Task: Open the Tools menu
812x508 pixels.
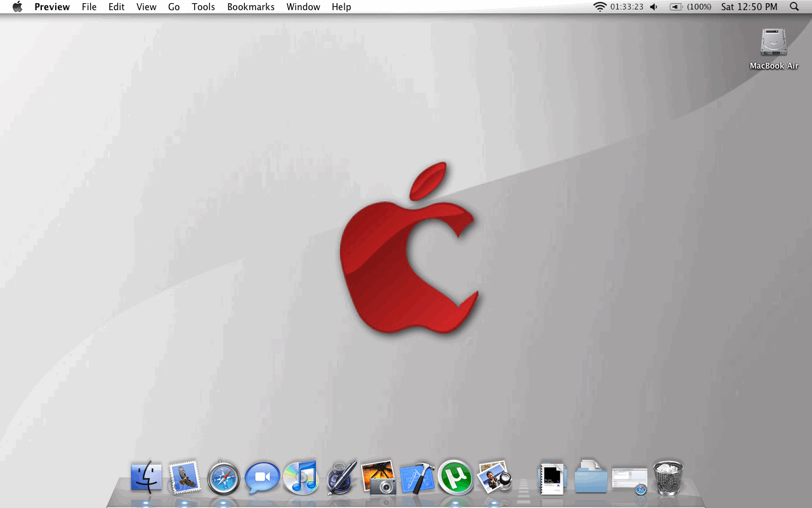Action: coord(204,7)
